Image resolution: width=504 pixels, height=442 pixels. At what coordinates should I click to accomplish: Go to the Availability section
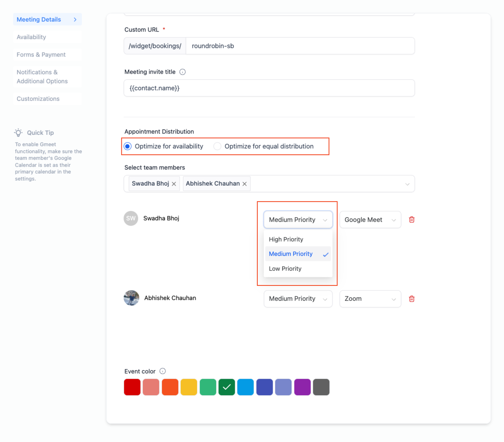[31, 37]
